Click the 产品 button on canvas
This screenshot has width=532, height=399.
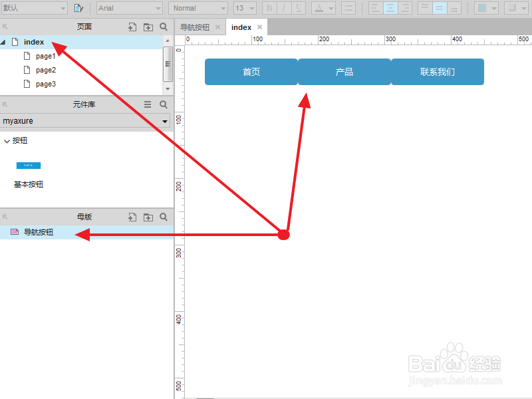344,72
